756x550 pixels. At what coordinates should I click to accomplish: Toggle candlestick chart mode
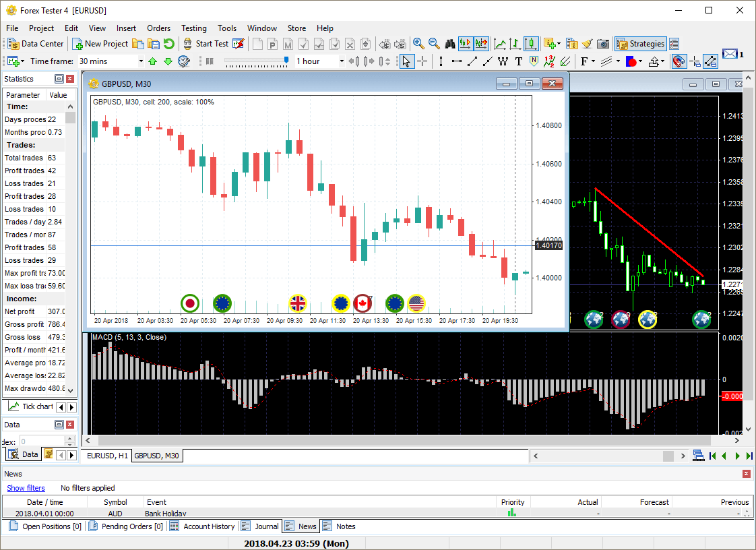click(x=531, y=44)
